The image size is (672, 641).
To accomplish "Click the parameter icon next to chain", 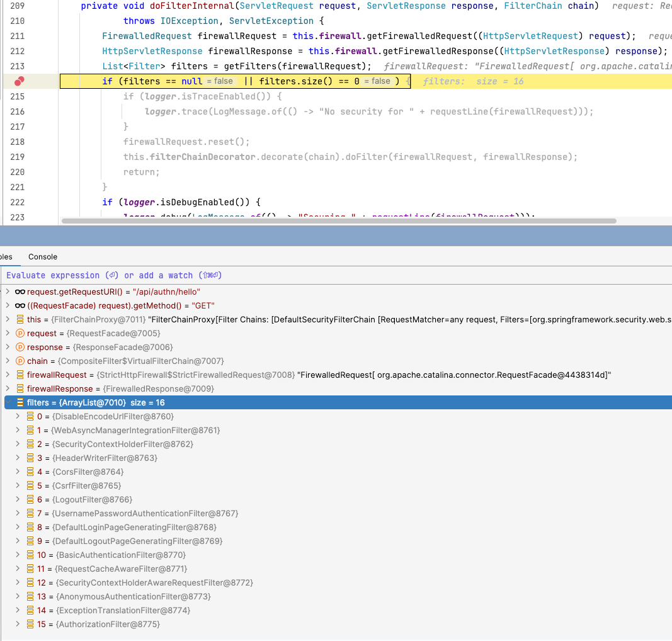I will (20, 361).
